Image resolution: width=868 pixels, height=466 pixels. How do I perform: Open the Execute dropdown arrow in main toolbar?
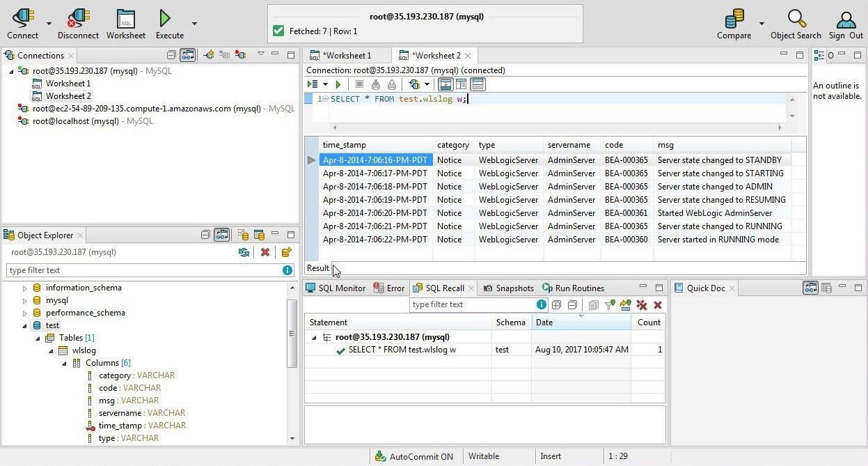(194, 24)
